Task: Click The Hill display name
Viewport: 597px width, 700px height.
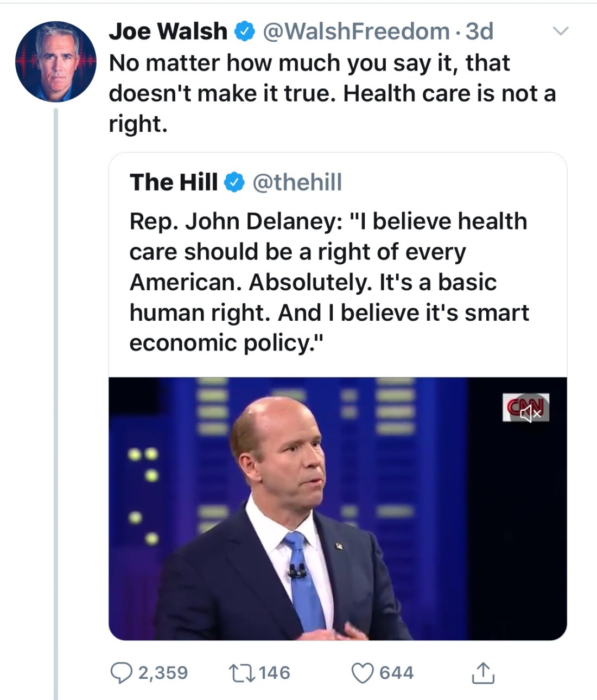Action: point(174,182)
